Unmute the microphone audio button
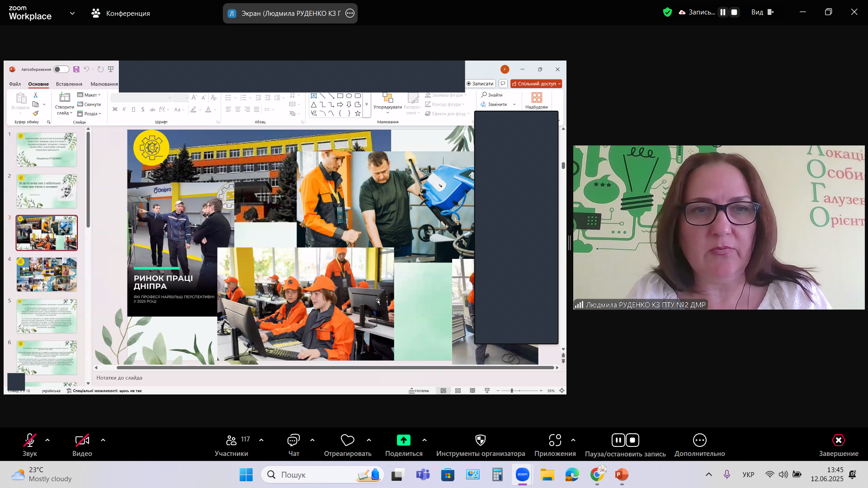This screenshot has width=868, height=488. coord(30,441)
